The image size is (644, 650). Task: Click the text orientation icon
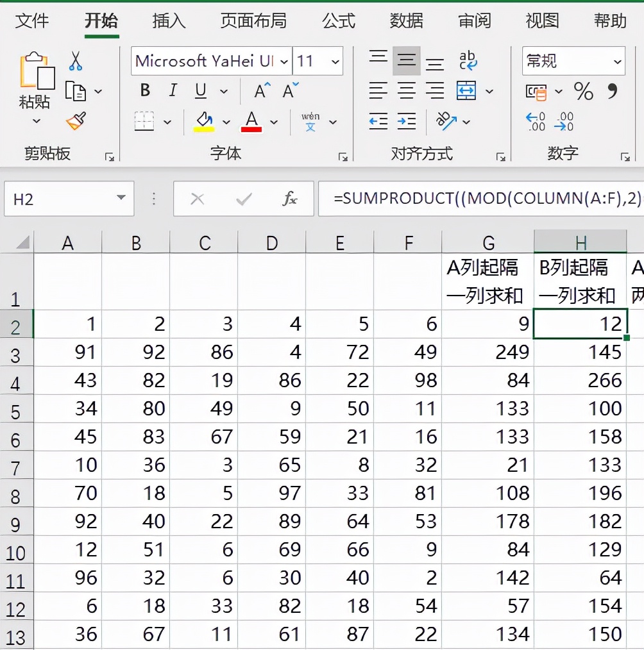pos(446,121)
